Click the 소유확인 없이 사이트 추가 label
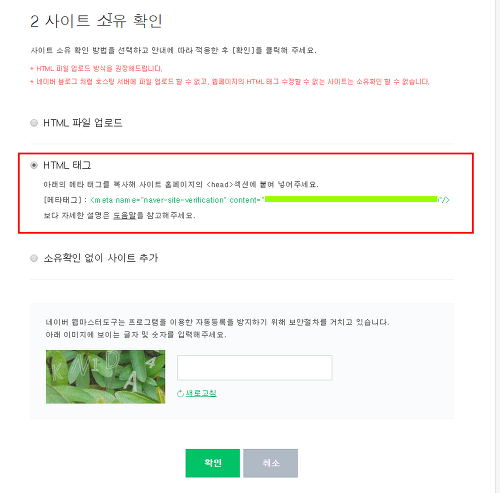500x493 pixels. [x=101, y=258]
